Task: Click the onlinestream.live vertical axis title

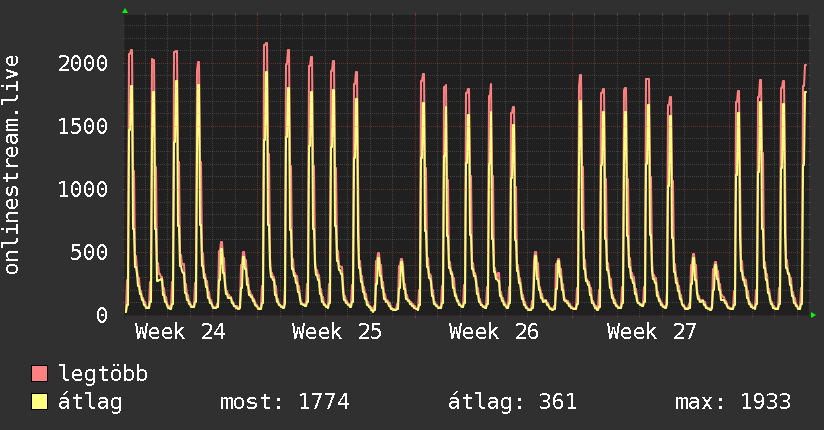Action: coord(12,165)
